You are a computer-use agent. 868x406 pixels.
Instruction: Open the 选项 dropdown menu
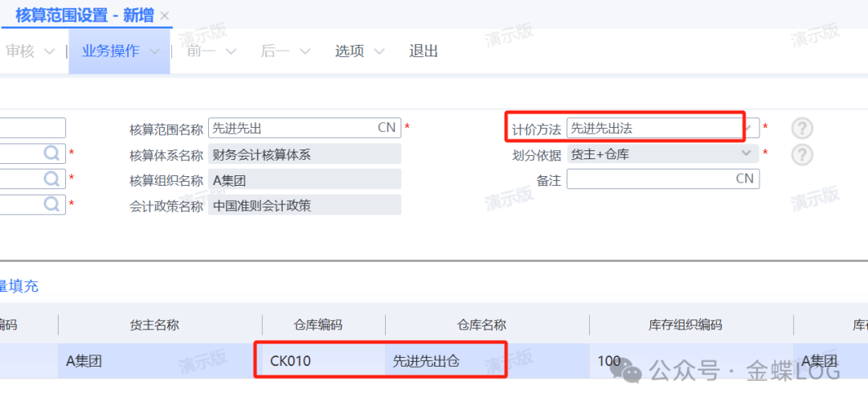[379, 51]
